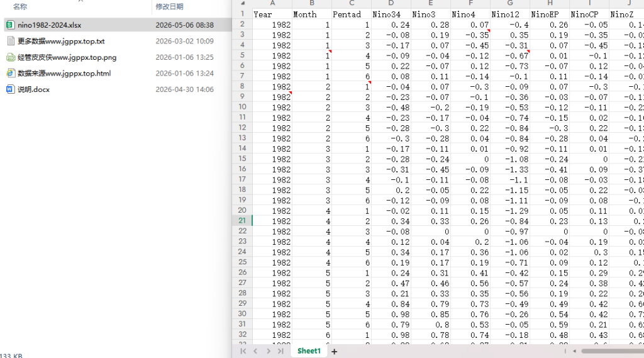Screen dimensions: 644x358
Task: Select column D header
Action: (391, 3)
